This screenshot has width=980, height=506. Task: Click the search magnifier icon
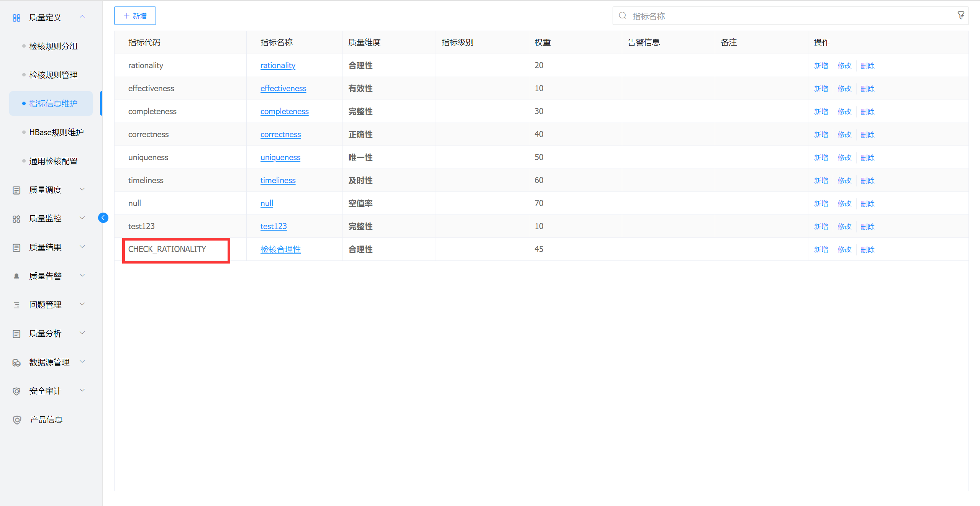[623, 16]
